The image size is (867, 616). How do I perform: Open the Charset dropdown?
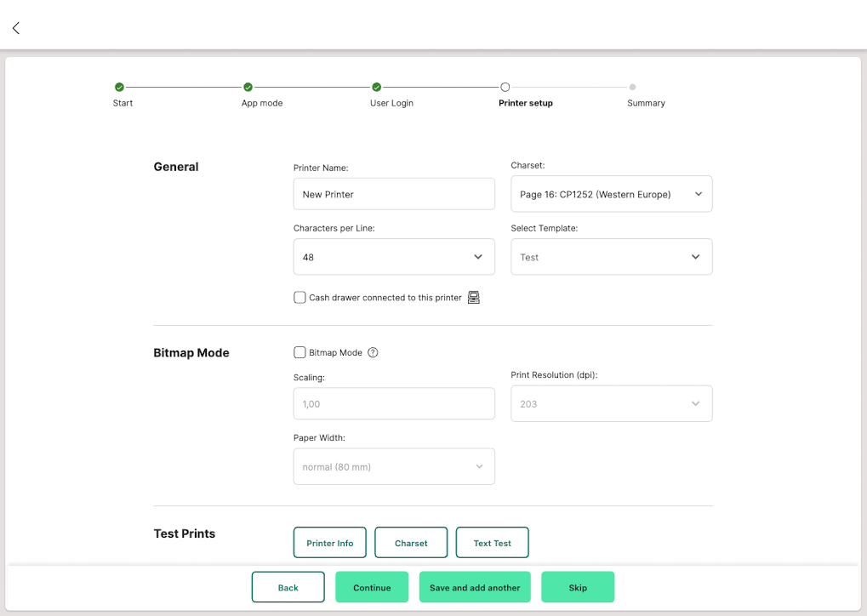pyautogui.click(x=611, y=194)
